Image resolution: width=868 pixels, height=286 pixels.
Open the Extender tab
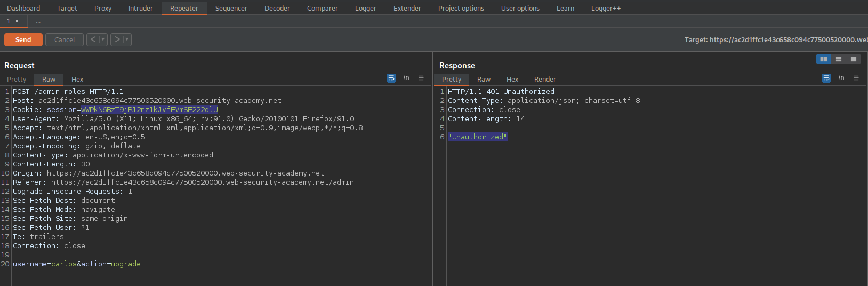(407, 8)
